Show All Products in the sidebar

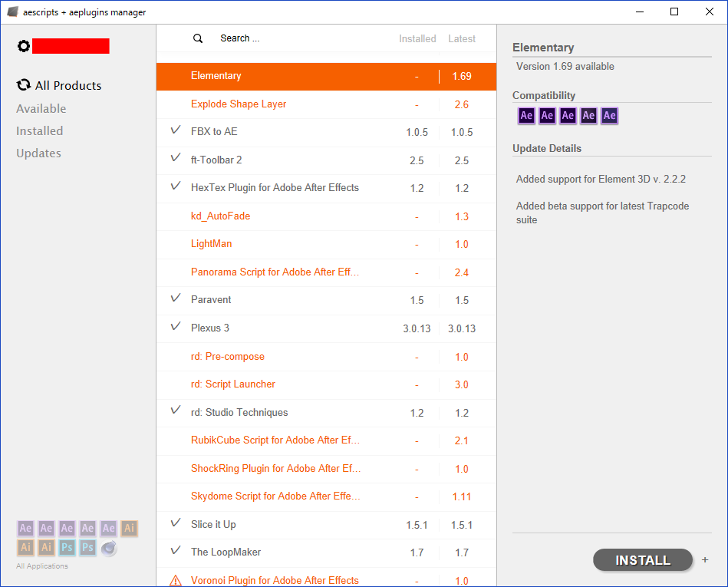click(x=68, y=85)
